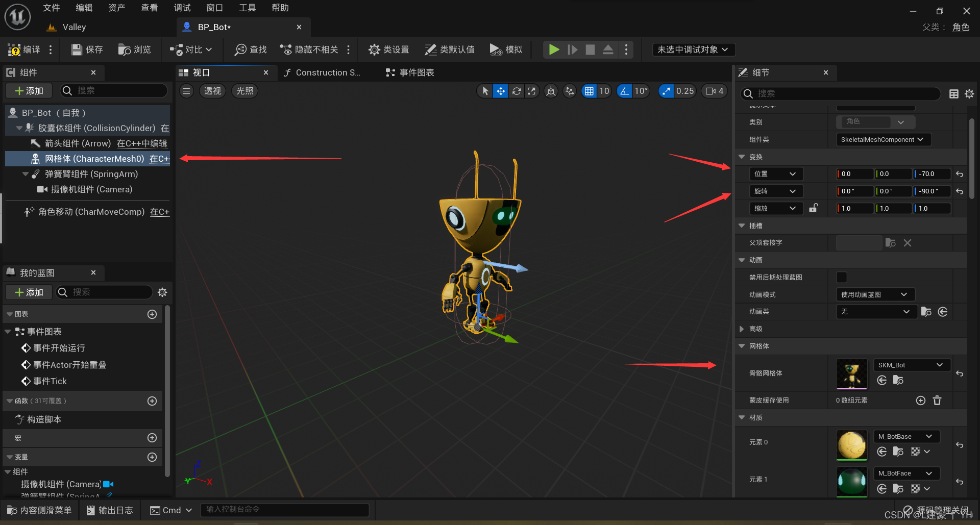Open the Anim Class dropdown

coord(876,312)
